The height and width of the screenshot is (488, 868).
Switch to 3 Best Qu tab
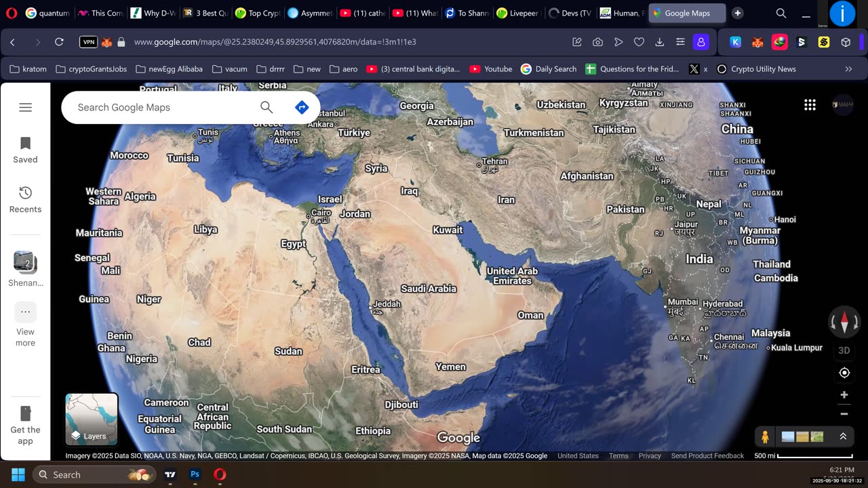204,13
